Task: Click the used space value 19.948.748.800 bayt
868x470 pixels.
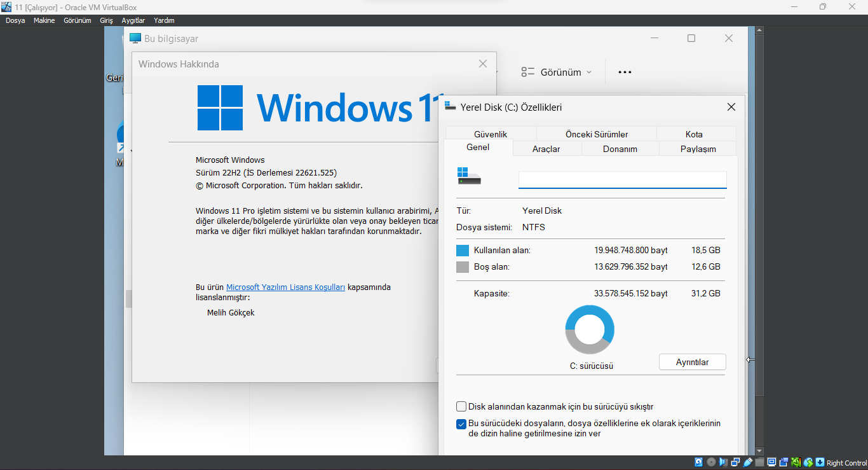Action: tap(631, 251)
